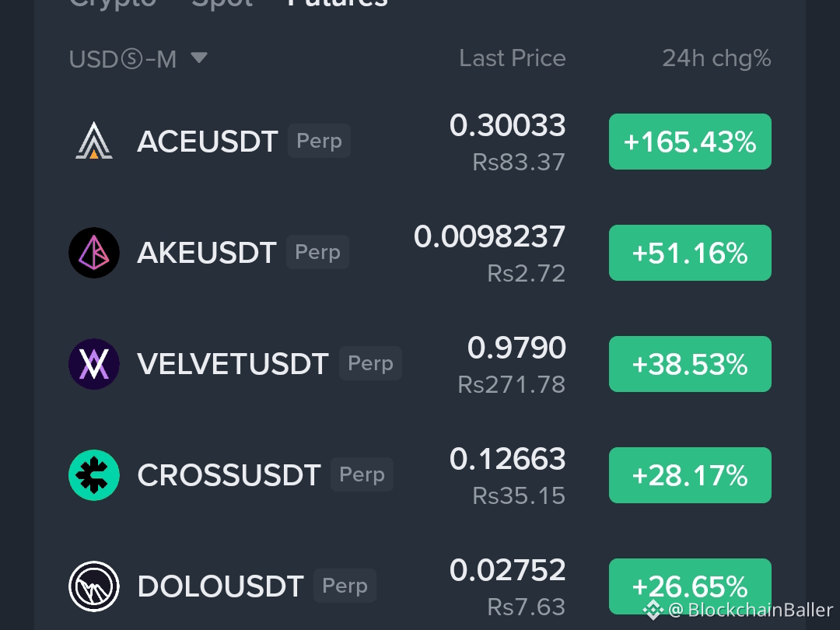Open the Crypto tab
Viewport: 840px width, 630px height.
[x=113, y=3]
